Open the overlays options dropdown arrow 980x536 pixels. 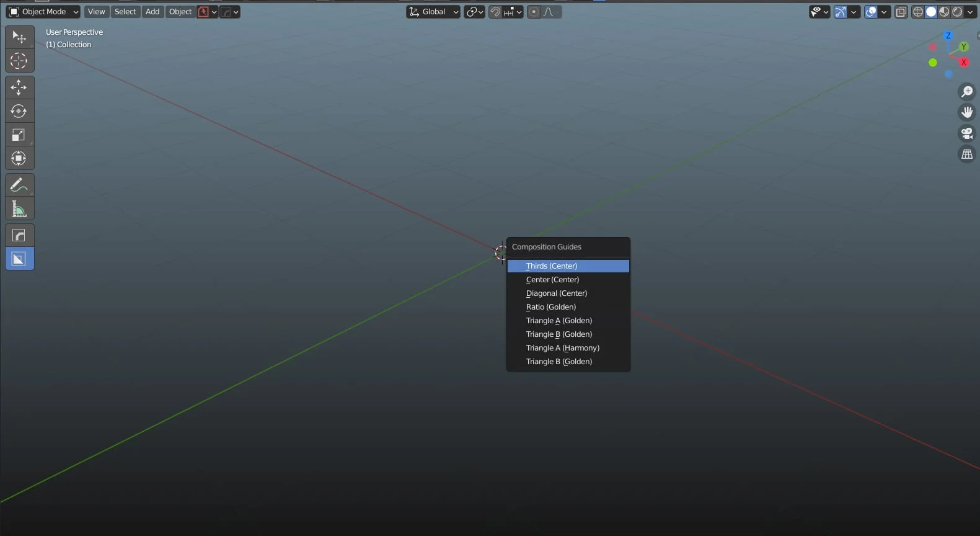[884, 12]
